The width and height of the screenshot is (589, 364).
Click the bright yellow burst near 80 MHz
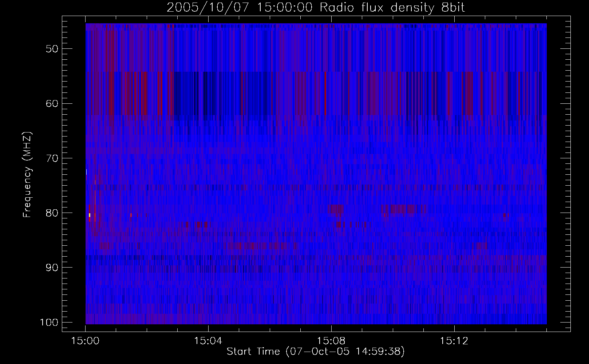click(90, 215)
